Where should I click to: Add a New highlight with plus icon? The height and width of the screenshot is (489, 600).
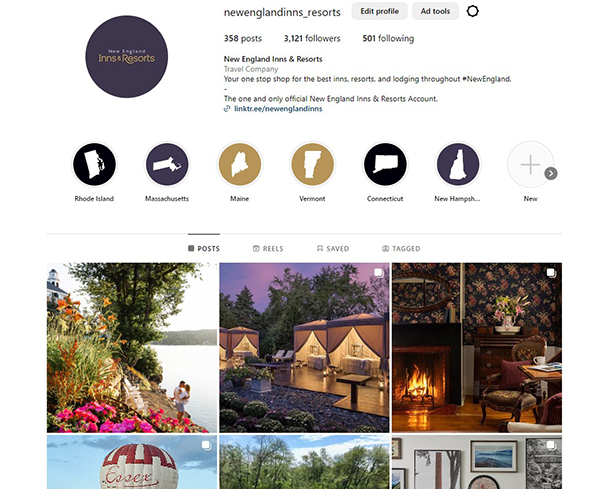coord(530,165)
